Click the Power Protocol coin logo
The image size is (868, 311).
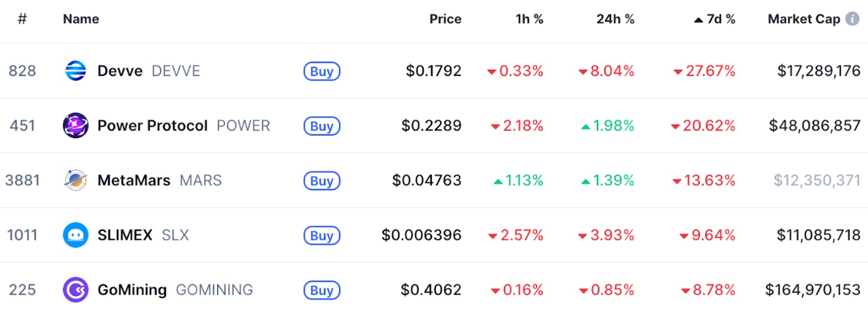(x=75, y=125)
